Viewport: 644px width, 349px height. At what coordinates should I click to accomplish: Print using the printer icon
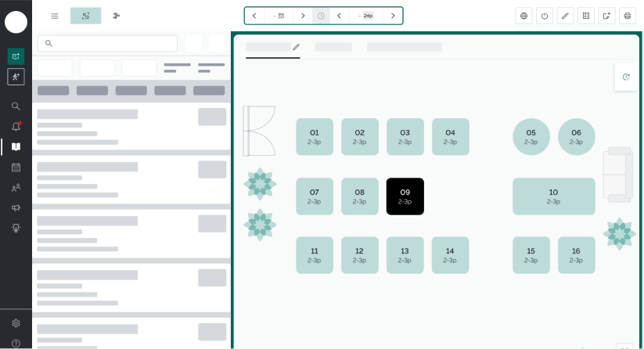point(627,16)
